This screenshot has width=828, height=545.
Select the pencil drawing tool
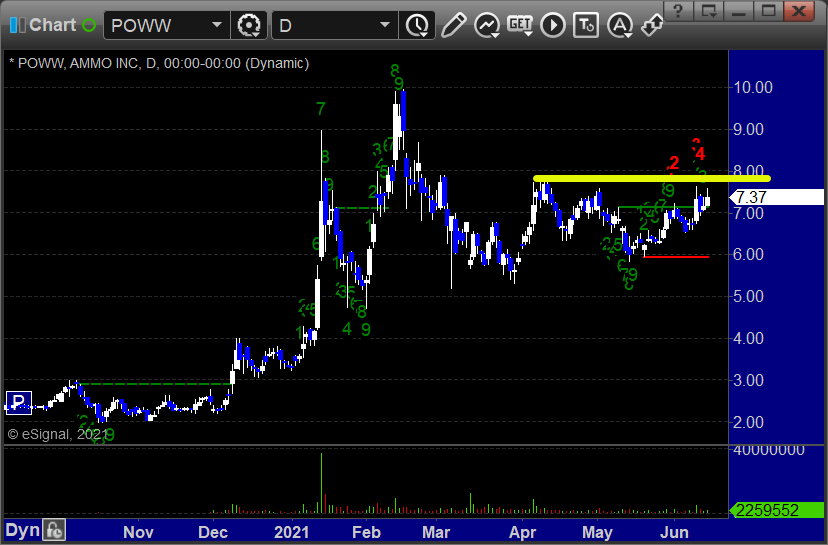coord(453,25)
